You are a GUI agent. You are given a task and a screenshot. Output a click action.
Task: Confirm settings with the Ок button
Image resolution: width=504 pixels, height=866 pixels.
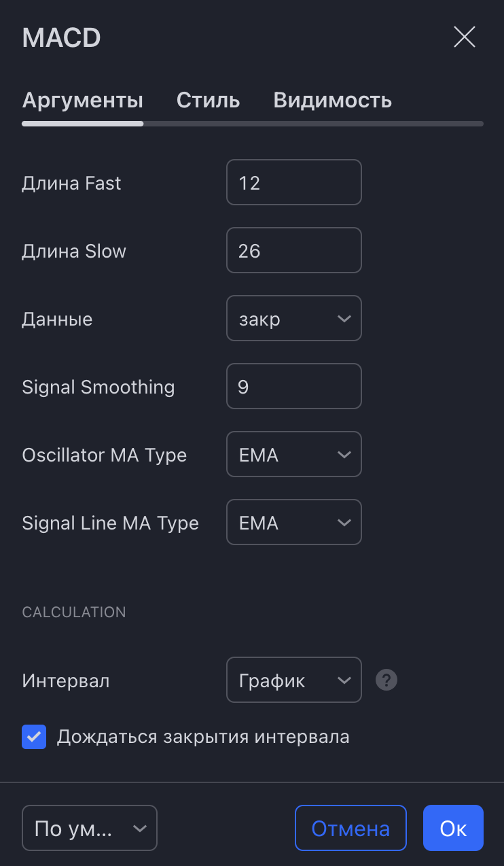tap(453, 828)
